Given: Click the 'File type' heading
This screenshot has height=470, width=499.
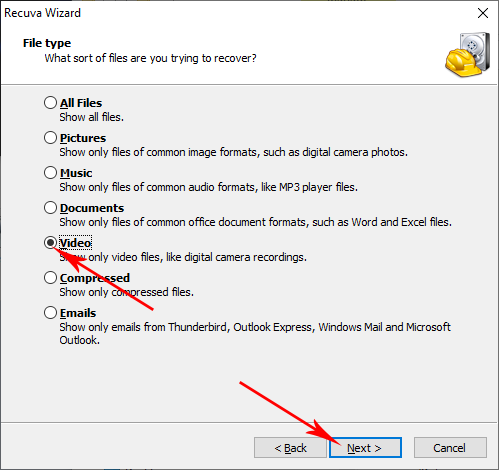Looking at the screenshot, I should [47, 43].
